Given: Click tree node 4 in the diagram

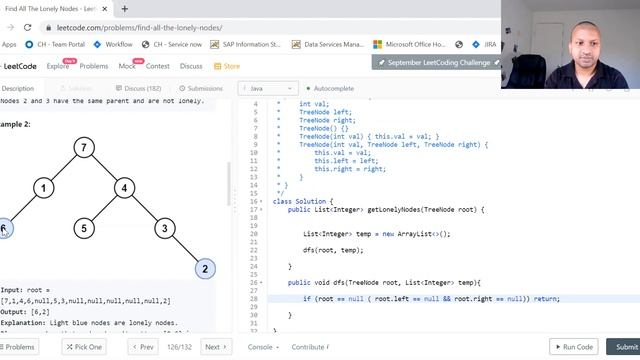Looking at the screenshot, I should [124, 188].
